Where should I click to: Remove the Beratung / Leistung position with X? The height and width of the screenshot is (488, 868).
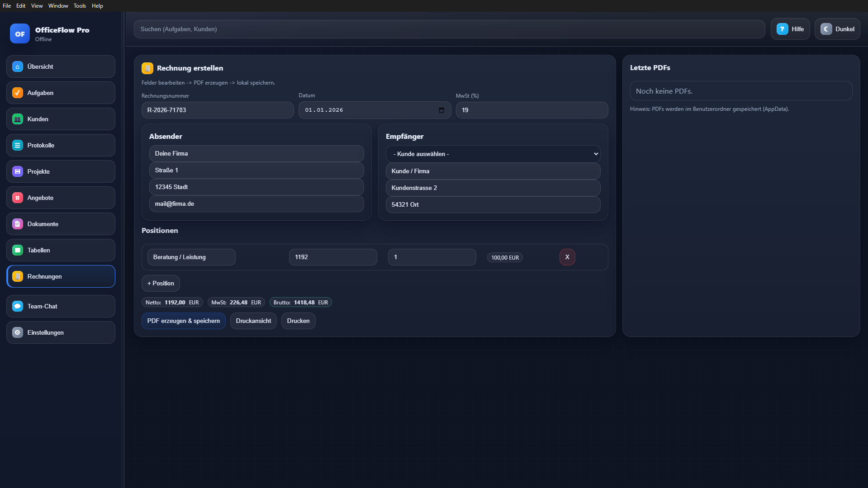(x=567, y=257)
